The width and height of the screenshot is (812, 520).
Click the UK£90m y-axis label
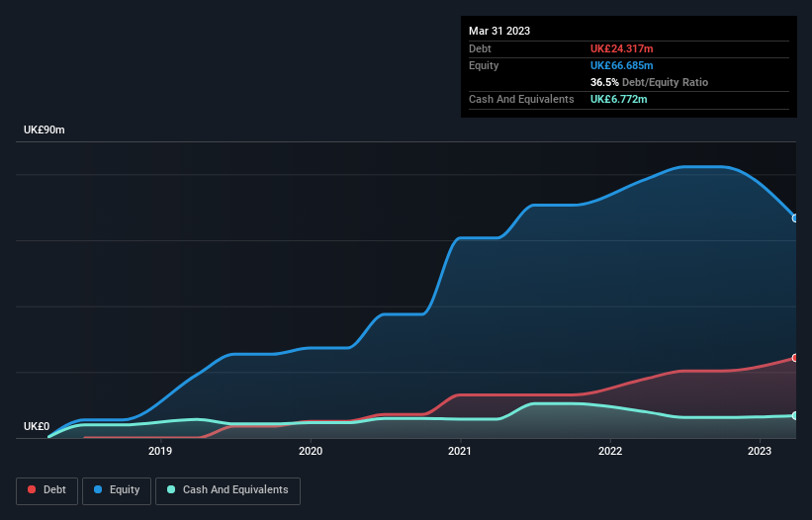(x=45, y=130)
